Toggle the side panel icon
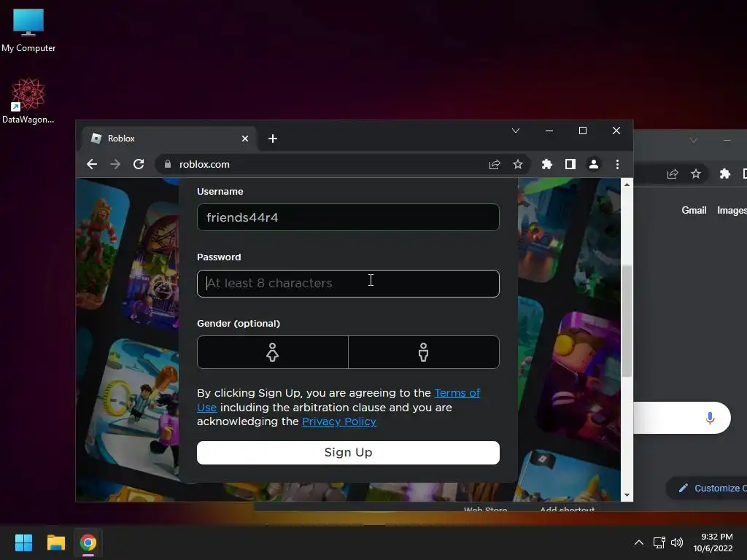The image size is (747, 560). click(x=570, y=164)
